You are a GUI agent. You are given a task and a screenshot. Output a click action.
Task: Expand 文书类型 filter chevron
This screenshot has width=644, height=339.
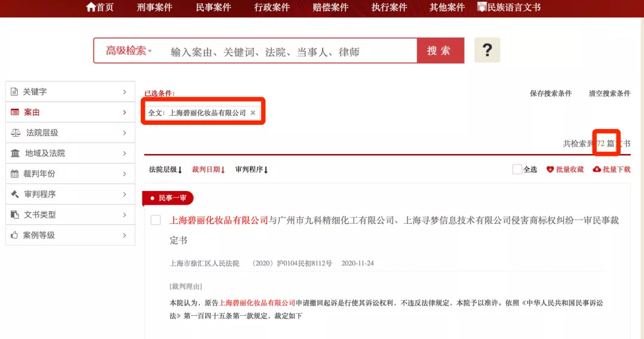click(125, 214)
